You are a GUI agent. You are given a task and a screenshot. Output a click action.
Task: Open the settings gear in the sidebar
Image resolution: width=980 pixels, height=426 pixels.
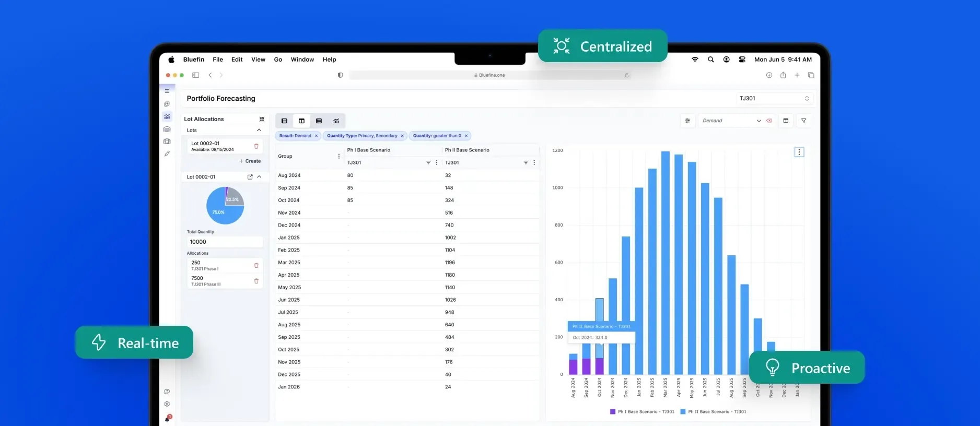tap(167, 404)
